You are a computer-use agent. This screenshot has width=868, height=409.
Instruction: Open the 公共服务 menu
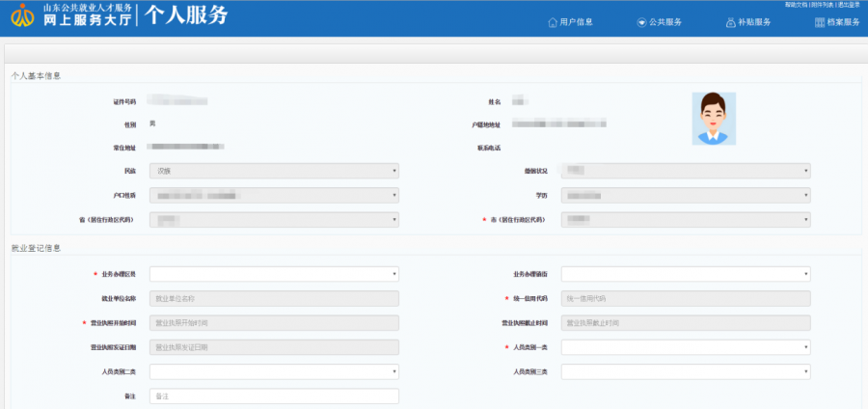click(660, 23)
